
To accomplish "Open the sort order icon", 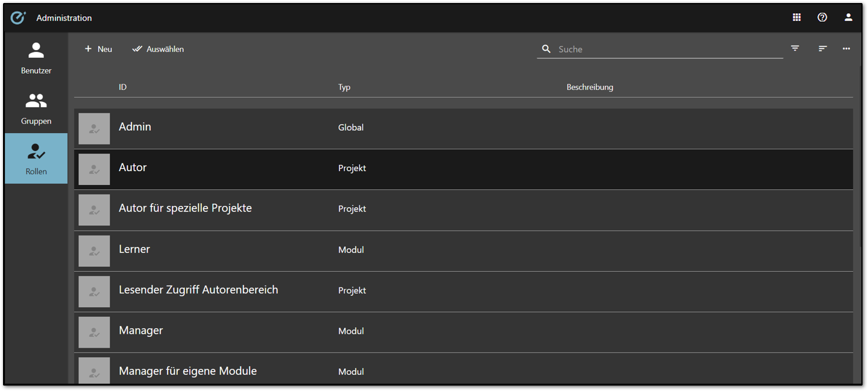I will click(x=822, y=48).
